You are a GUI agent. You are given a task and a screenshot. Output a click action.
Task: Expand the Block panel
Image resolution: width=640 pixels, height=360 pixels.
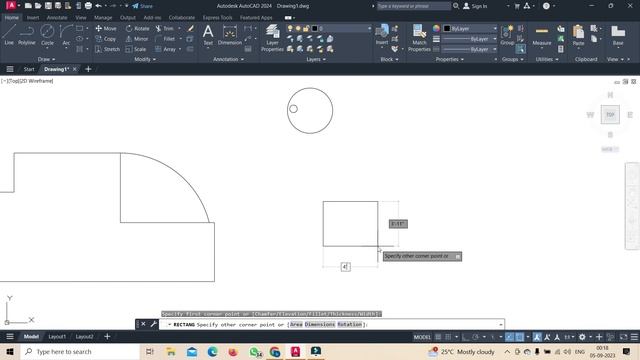389,59
